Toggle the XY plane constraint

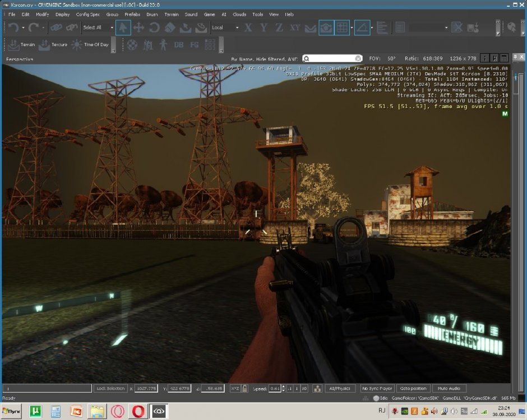pos(295,27)
